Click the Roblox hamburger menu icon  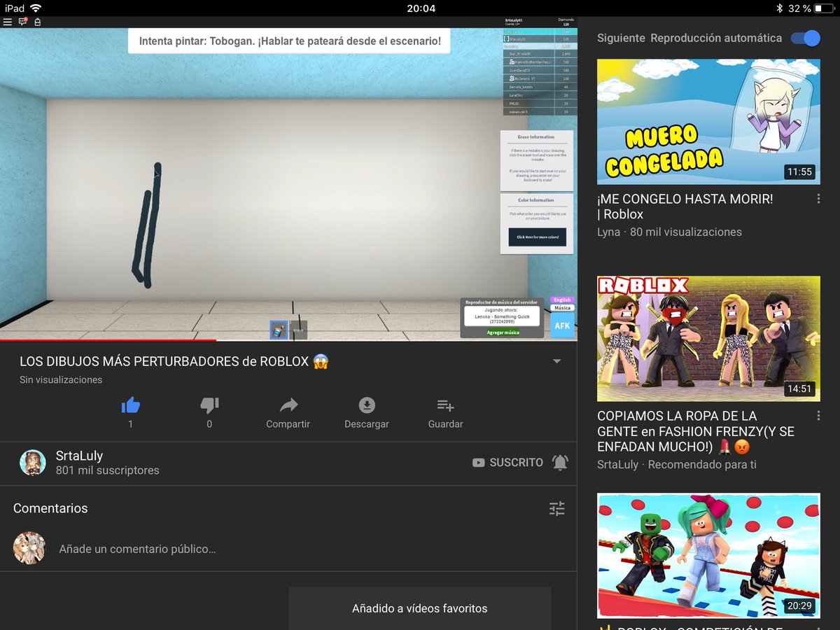click(x=8, y=22)
